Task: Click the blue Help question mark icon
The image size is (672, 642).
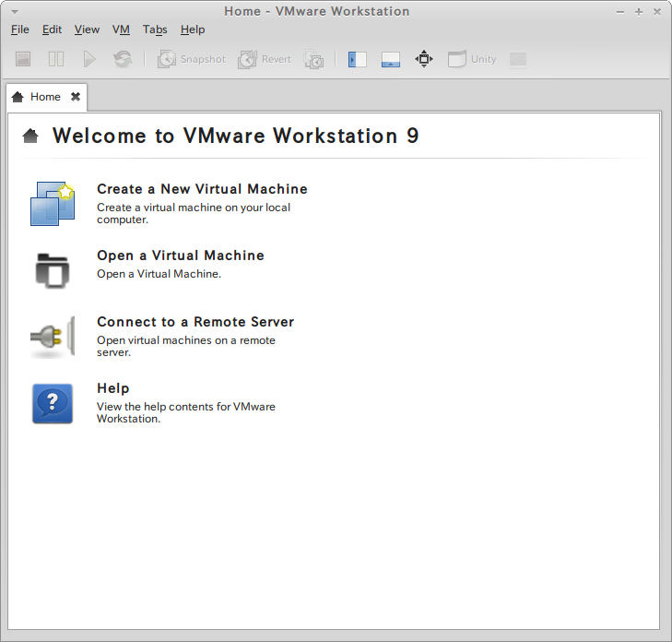Action: click(x=53, y=403)
